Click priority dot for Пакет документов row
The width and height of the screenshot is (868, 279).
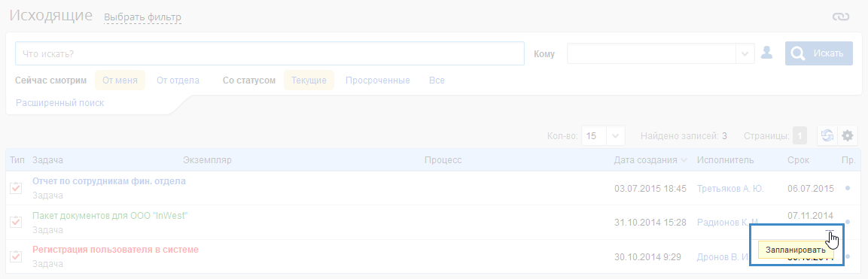pyautogui.click(x=848, y=222)
